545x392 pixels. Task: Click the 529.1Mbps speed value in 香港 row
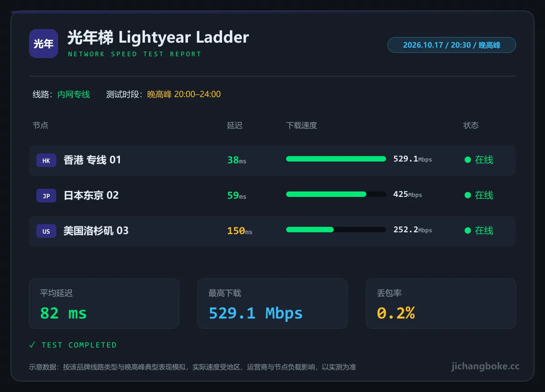(x=413, y=159)
